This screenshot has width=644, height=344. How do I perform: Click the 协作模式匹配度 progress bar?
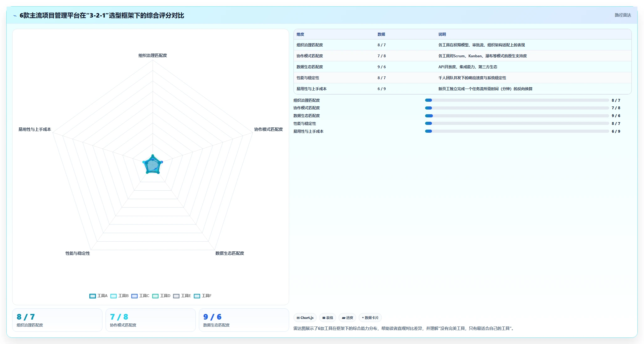coord(517,108)
